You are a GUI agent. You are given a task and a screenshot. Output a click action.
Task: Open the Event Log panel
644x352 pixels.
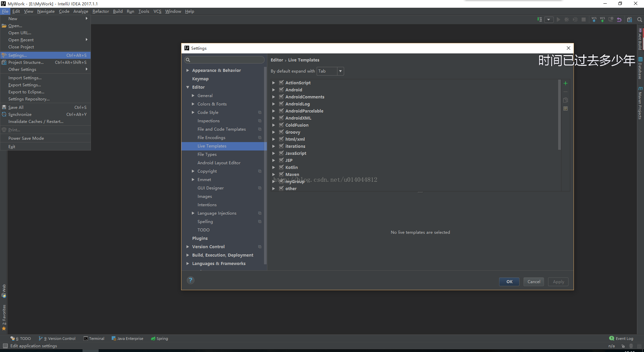click(x=621, y=339)
